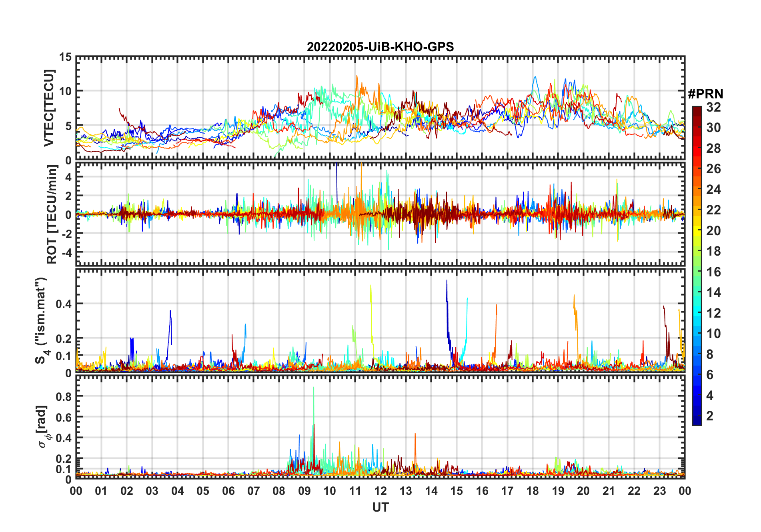Viewport: 761px width, 532px height.
Task: Click sigma phi y-axis tick label 0.6
Action: click(63, 417)
